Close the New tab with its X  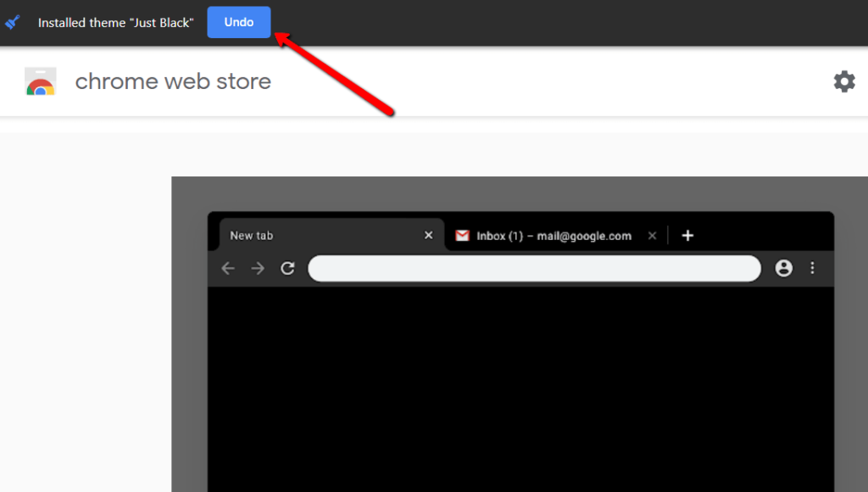428,235
